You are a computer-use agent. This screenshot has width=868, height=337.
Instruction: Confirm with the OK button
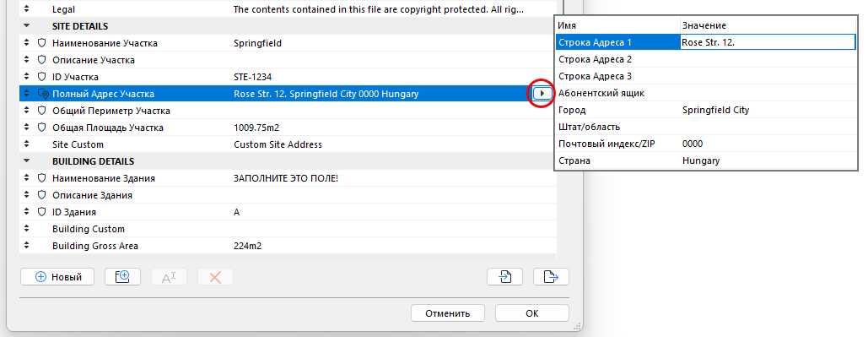coord(532,313)
